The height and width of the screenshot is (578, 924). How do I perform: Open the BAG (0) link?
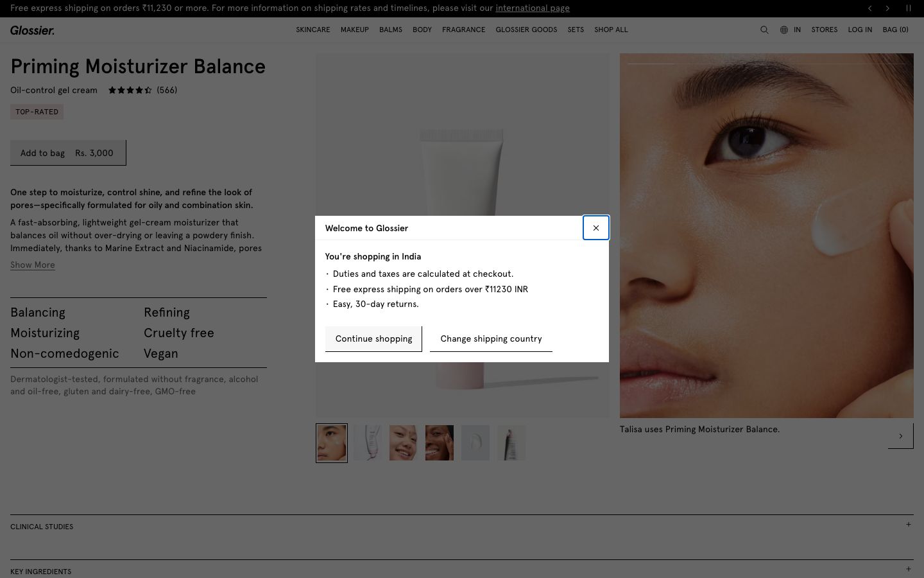point(895,30)
